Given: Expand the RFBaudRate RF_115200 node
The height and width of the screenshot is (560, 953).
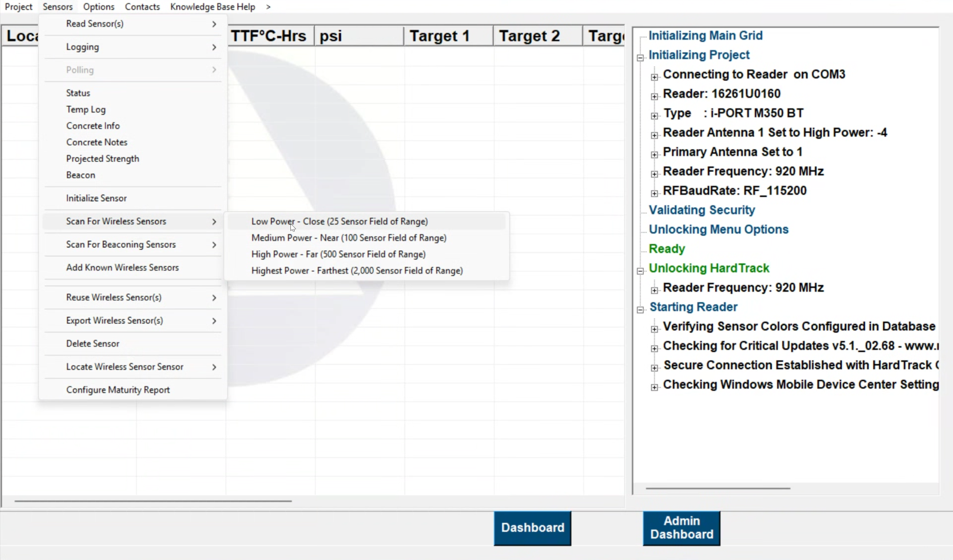Looking at the screenshot, I should 654,193.
